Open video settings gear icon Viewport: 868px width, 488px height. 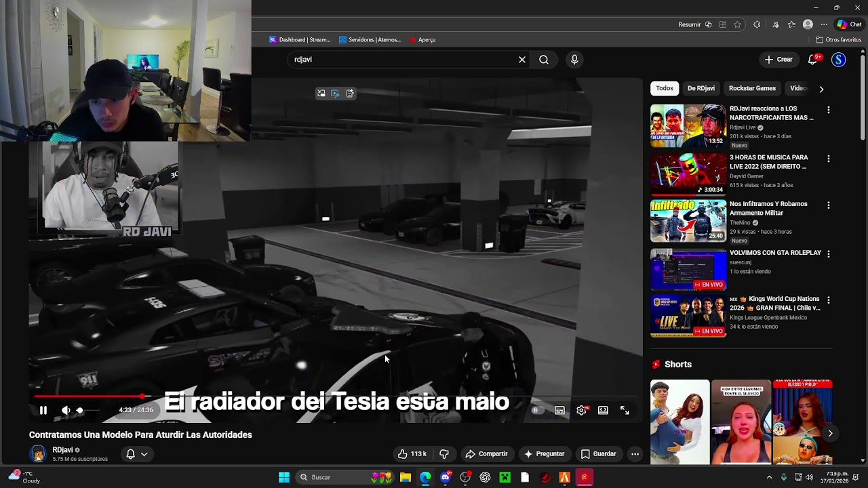pos(581,410)
